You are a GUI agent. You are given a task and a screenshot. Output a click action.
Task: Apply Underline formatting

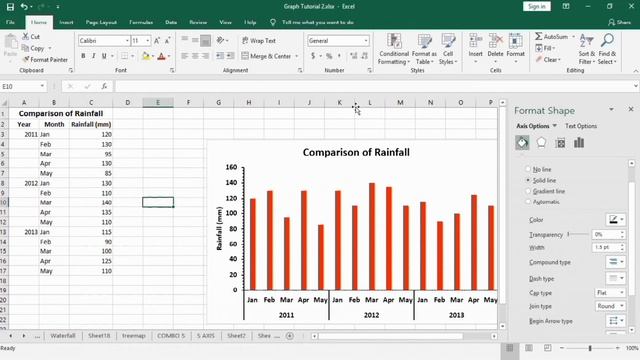[104, 56]
